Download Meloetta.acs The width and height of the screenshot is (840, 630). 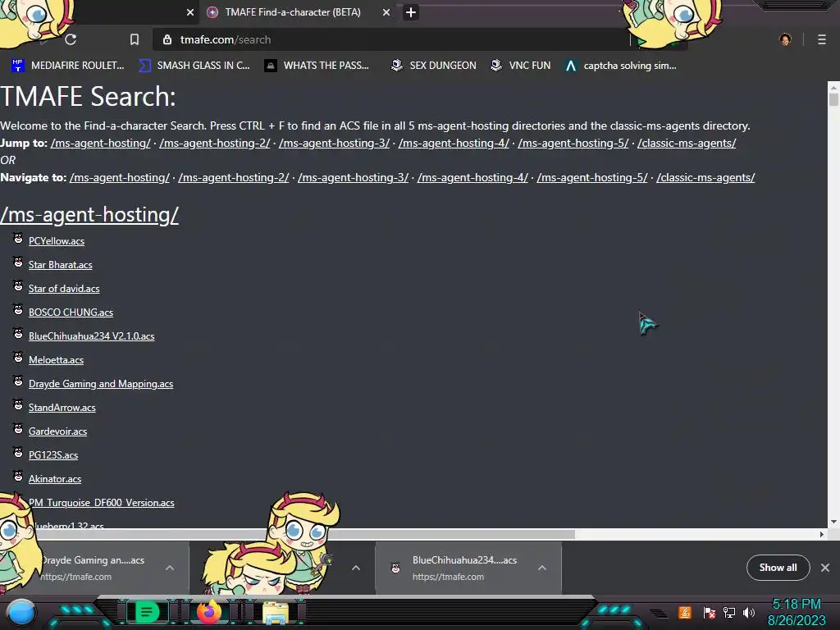[57, 360]
